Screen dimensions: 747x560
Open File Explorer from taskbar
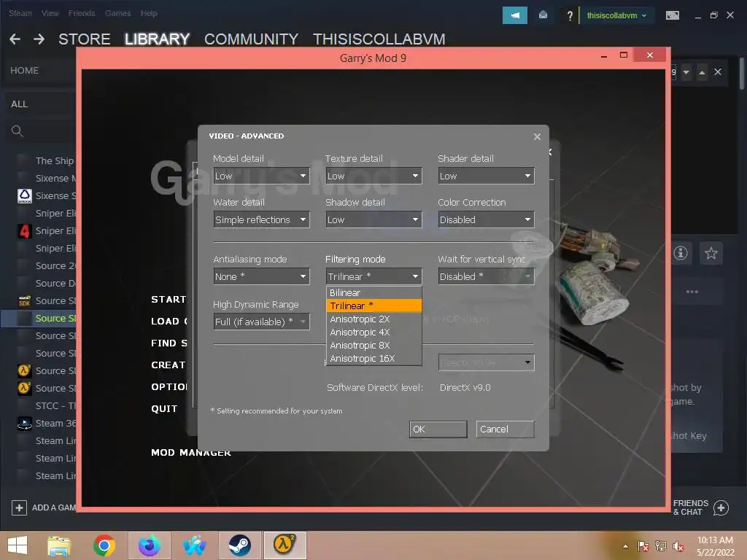(x=59, y=545)
